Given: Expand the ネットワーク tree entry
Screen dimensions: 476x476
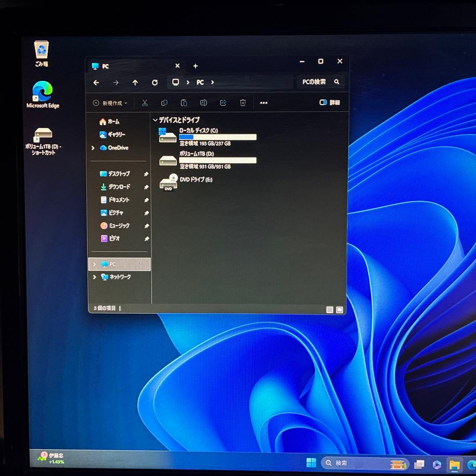Looking at the screenshot, I should tap(93, 277).
